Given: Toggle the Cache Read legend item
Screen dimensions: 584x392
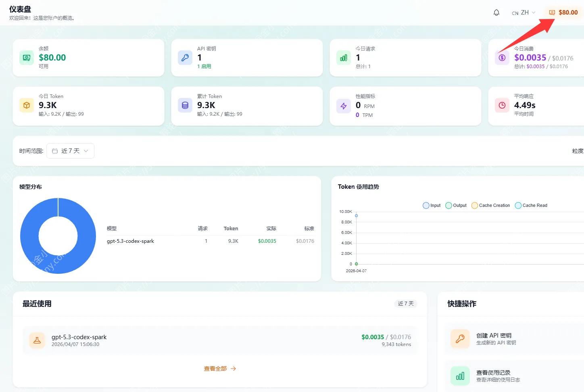Looking at the screenshot, I should (531, 205).
